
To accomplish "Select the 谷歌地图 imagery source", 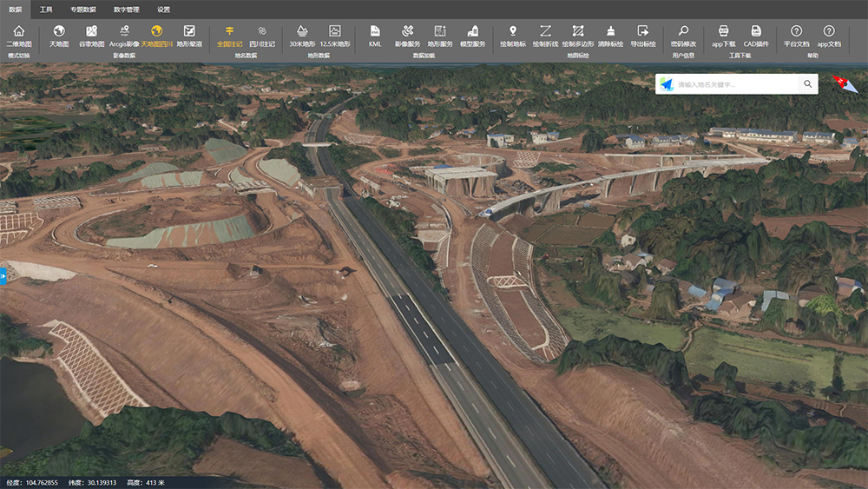I will [91, 36].
